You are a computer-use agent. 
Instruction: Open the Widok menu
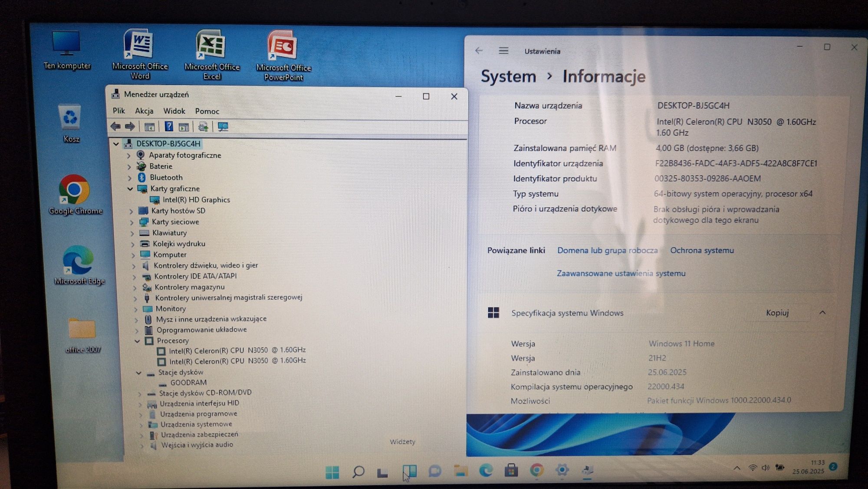click(174, 111)
